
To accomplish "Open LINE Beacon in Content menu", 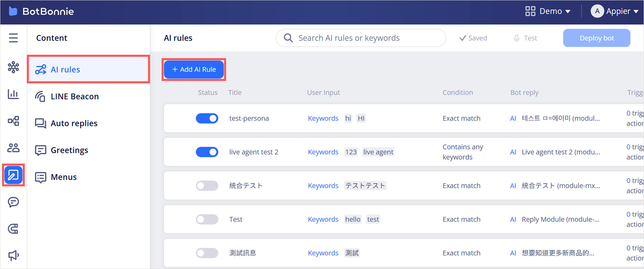I will click(x=88, y=96).
